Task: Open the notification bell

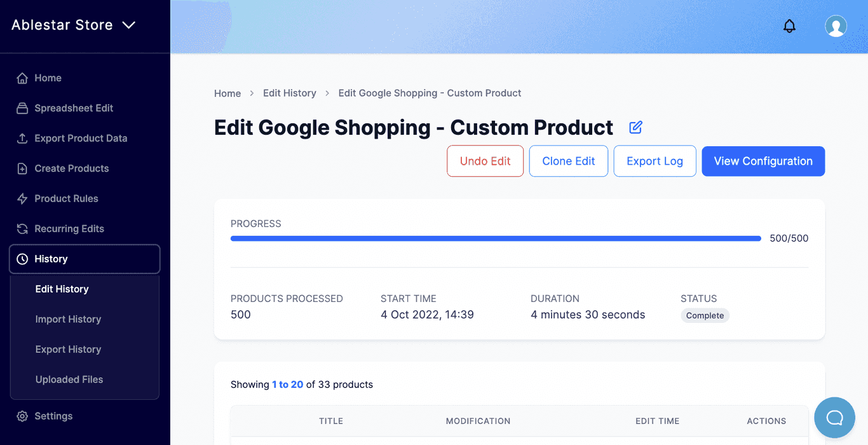Action: (789, 26)
